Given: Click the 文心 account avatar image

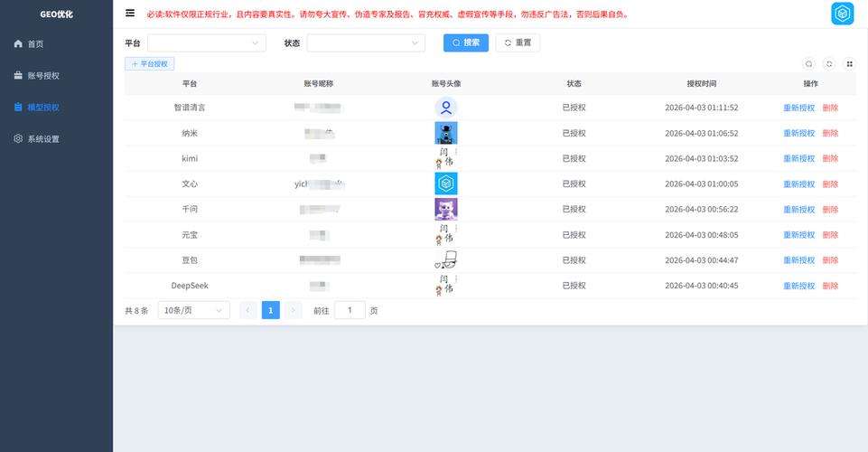Looking at the screenshot, I should (x=446, y=184).
